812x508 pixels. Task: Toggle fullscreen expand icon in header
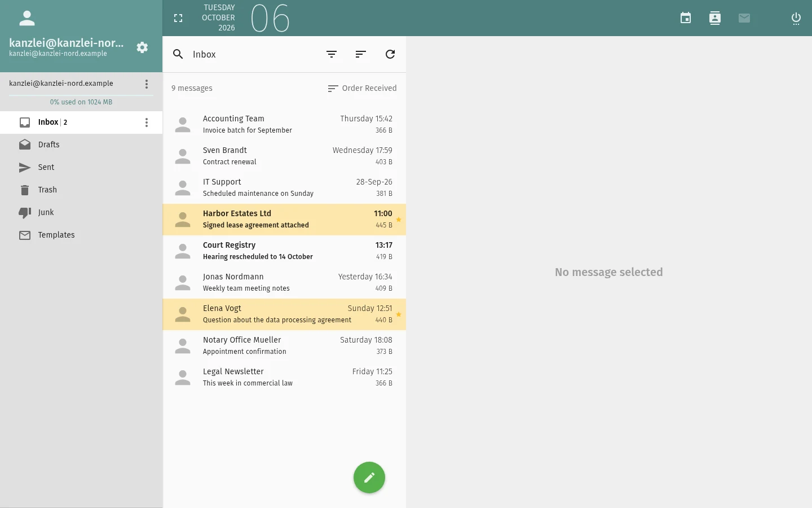(x=178, y=18)
